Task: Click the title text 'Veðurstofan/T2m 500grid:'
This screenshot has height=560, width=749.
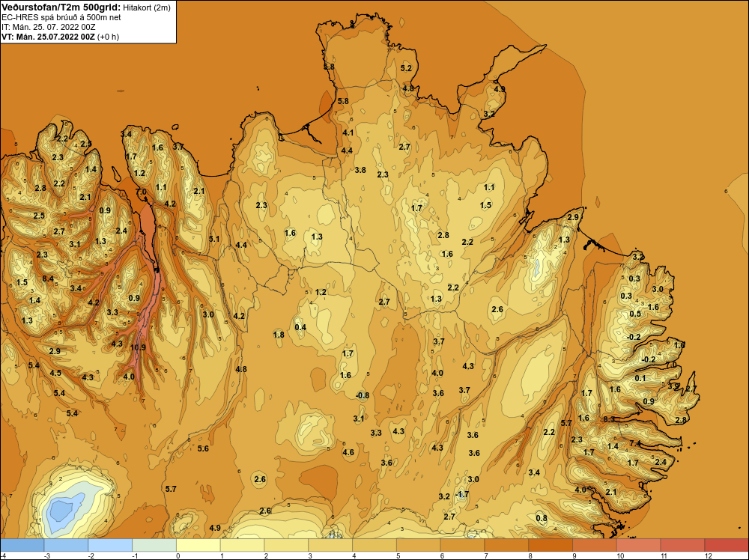Action: (x=61, y=7)
